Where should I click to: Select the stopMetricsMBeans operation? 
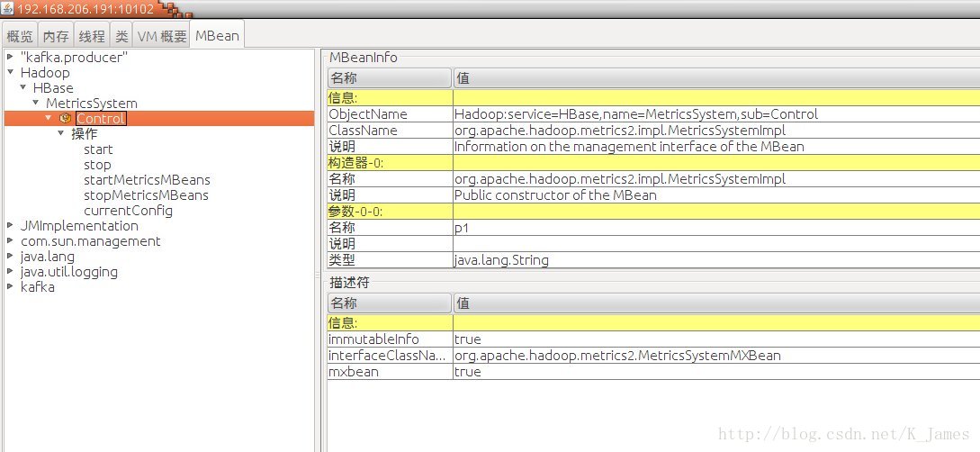point(147,195)
